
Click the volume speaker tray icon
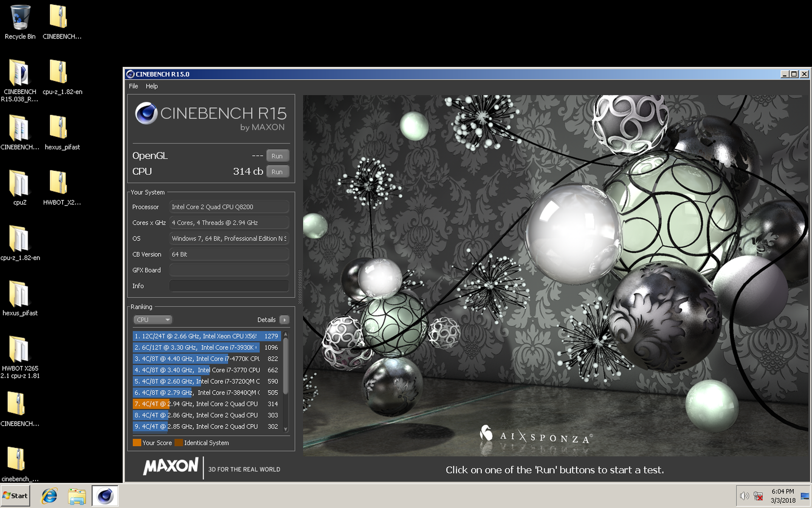744,496
